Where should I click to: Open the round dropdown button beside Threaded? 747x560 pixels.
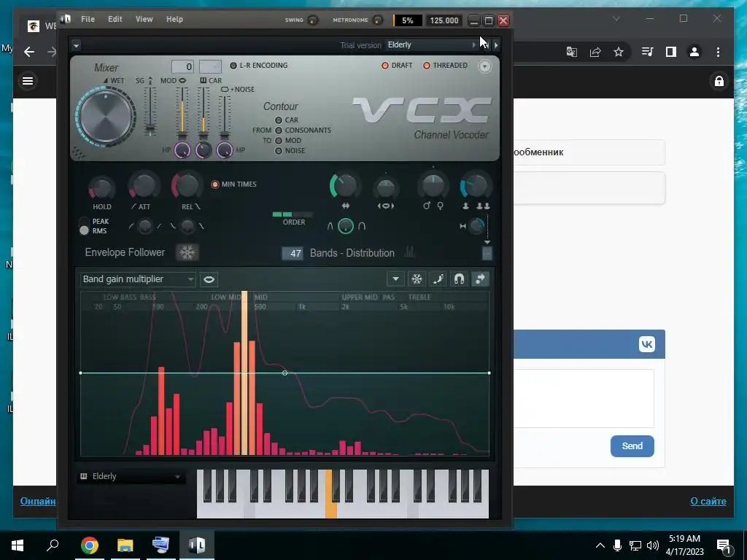[484, 66]
